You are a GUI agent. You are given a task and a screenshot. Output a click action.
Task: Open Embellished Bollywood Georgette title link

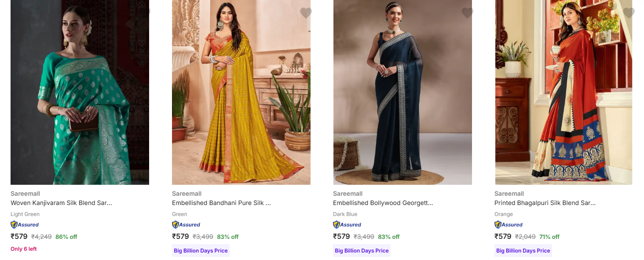click(383, 203)
